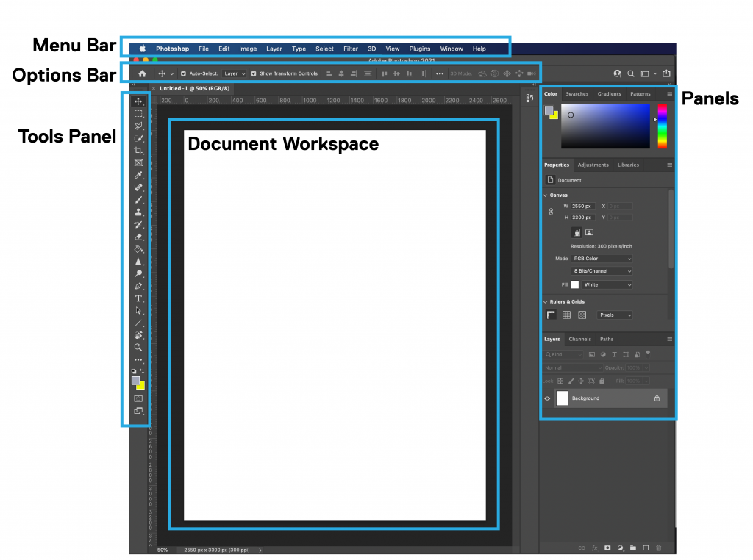The height and width of the screenshot is (560, 753).
Task: Switch to the Swatches tab
Action: click(x=577, y=94)
